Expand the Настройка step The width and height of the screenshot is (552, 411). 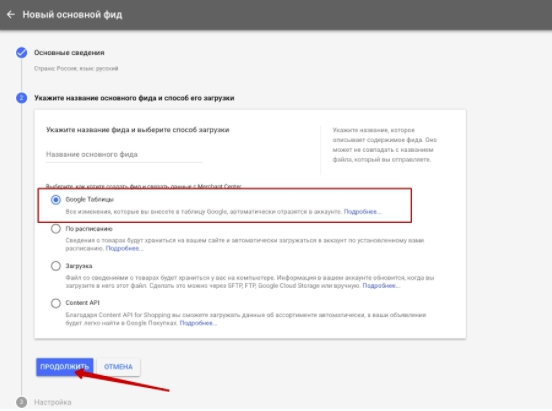point(52,402)
